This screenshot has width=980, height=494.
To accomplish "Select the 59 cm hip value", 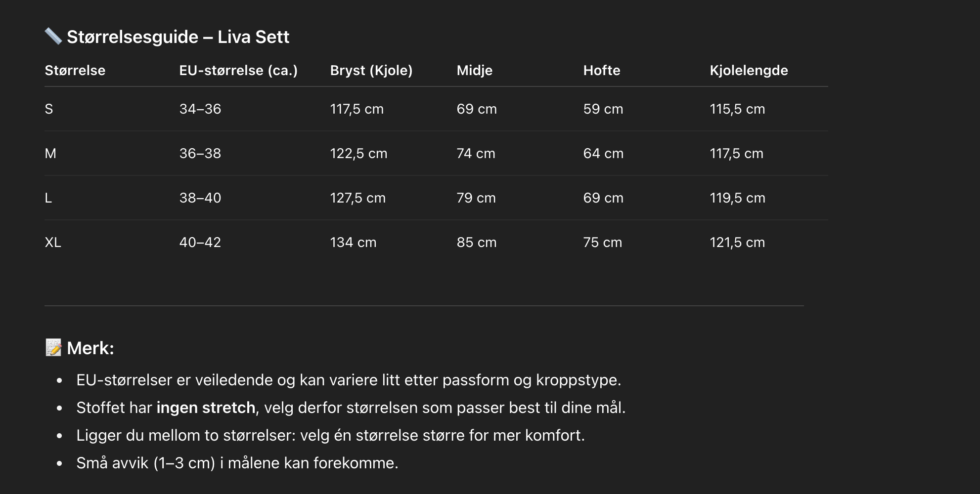I will [603, 109].
